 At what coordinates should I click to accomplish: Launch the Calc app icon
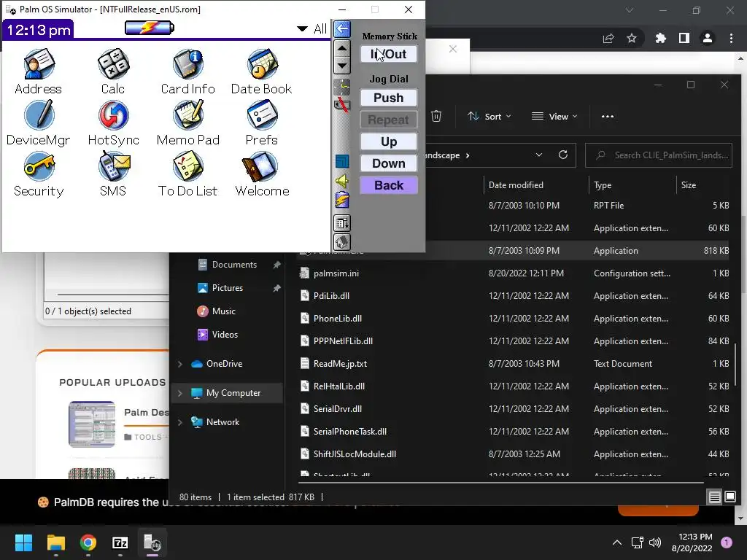[113, 71]
